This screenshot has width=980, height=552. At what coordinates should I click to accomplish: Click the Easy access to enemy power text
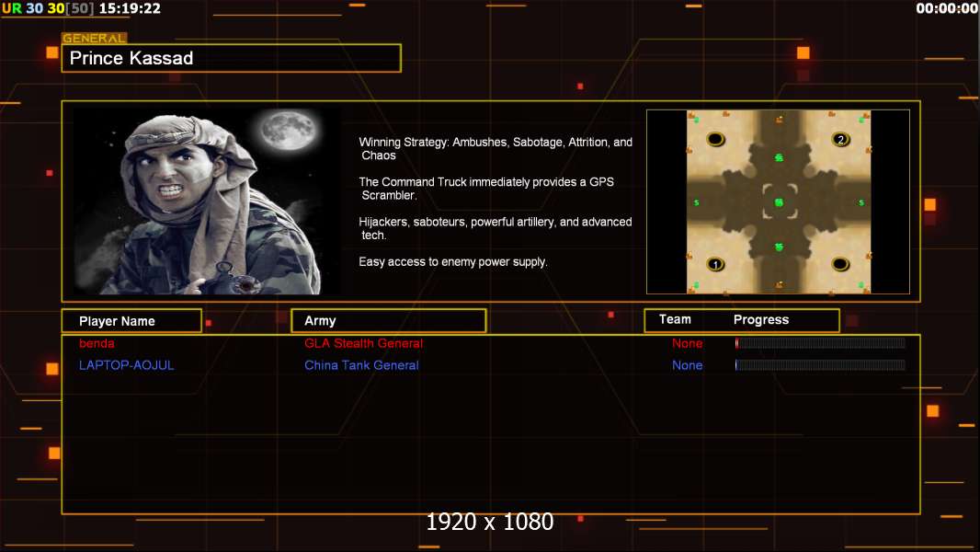coord(453,262)
